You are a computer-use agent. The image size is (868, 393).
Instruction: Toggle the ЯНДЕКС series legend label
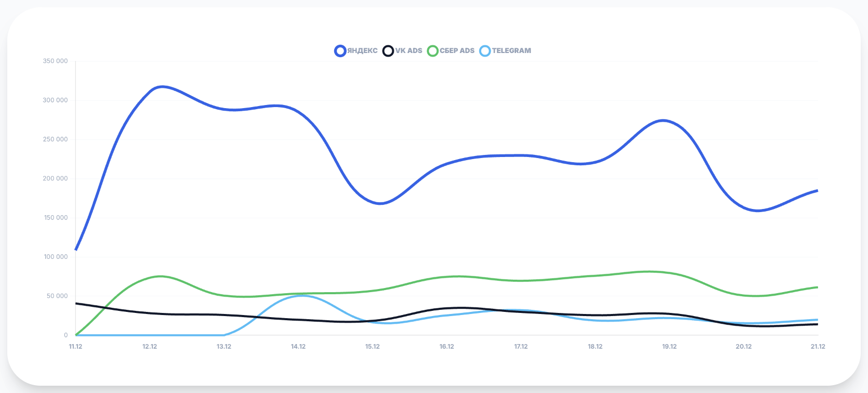(362, 51)
